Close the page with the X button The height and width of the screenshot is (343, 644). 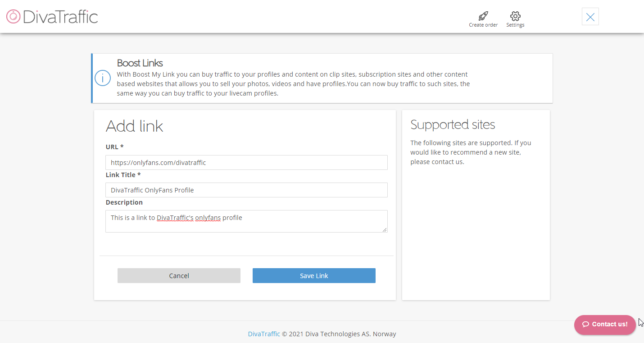pyautogui.click(x=590, y=17)
